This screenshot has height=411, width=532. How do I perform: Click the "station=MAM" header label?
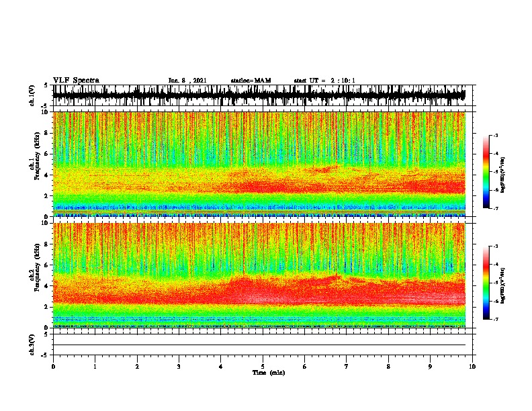click(x=251, y=81)
